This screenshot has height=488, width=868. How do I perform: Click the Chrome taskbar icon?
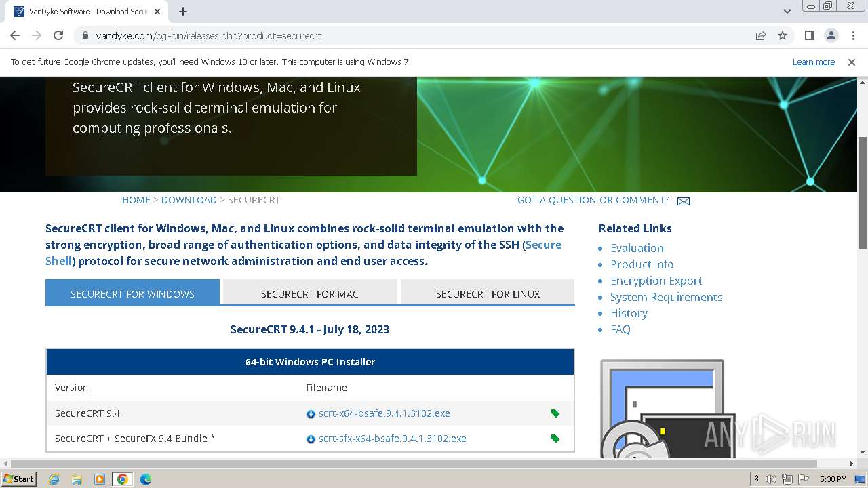tap(123, 479)
